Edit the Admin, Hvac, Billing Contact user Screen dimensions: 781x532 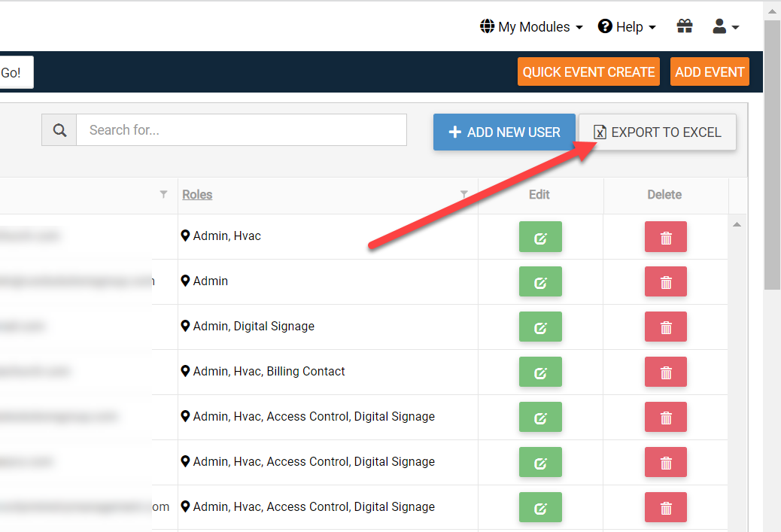click(x=540, y=372)
